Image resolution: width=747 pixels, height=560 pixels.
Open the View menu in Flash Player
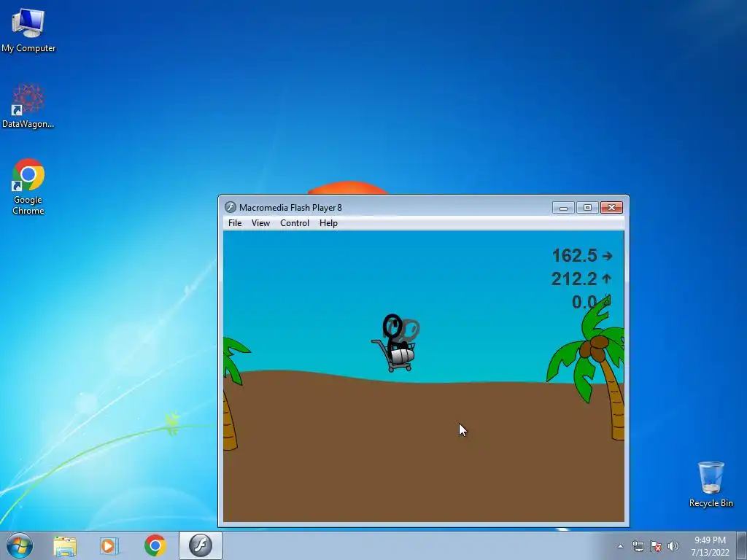point(260,223)
